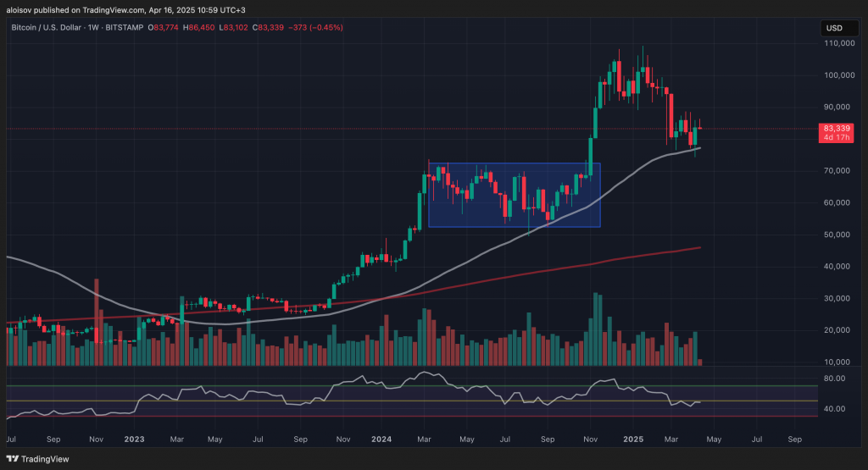Click the 50,000 price axis label
The width and height of the screenshot is (868, 470).
(x=837, y=235)
